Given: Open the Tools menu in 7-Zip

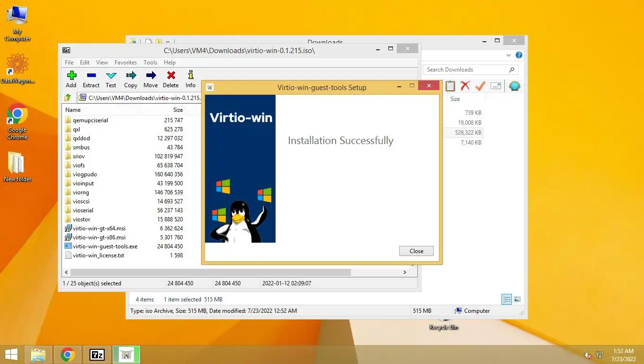Looking at the screenshot, I should click(150, 63).
